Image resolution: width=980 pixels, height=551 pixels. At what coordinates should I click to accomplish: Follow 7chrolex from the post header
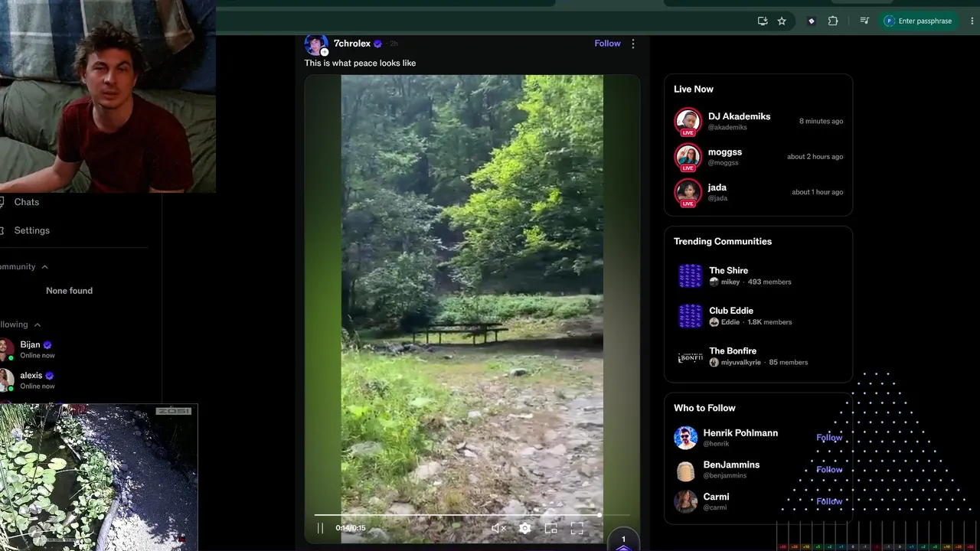click(x=607, y=44)
